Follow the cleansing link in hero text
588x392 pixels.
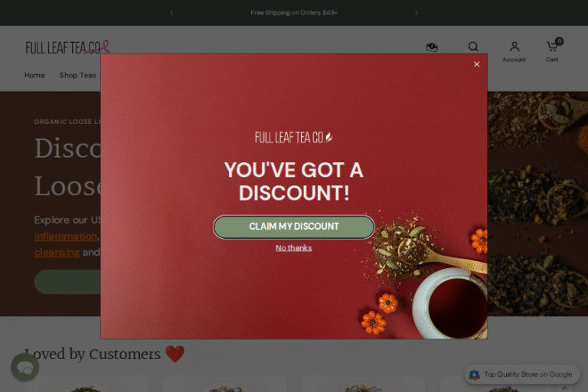[57, 253]
